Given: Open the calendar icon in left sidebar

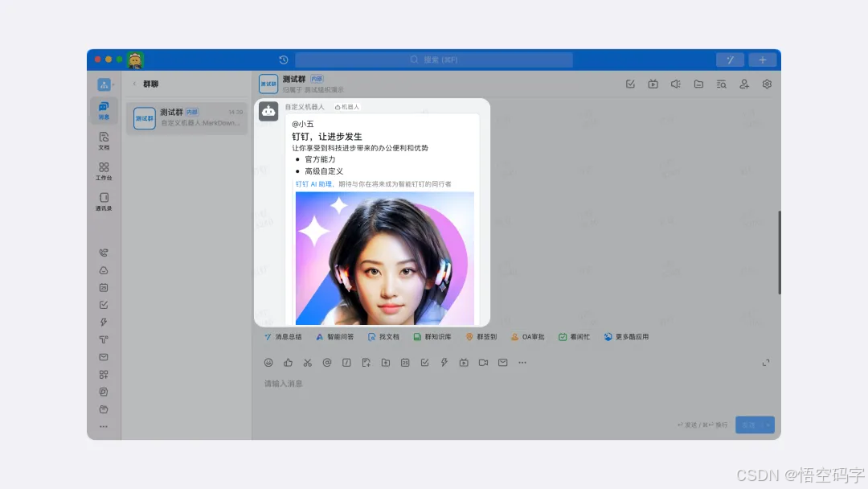Looking at the screenshot, I should pos(104,287).
